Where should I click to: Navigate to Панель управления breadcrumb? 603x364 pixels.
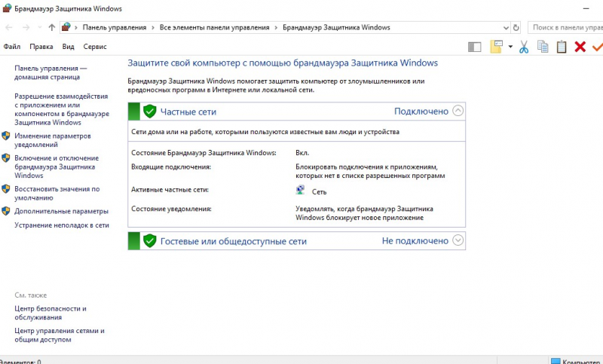point(115,28)
